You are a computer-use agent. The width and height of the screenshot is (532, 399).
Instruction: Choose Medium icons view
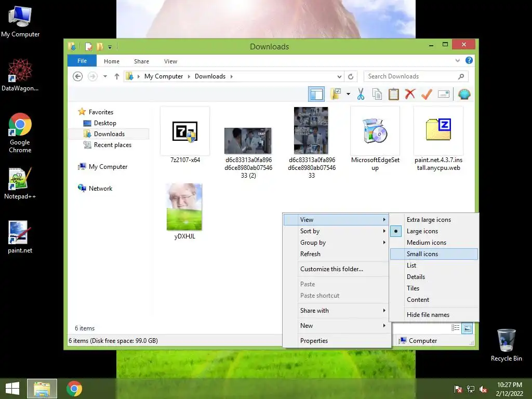pos(434,243)
